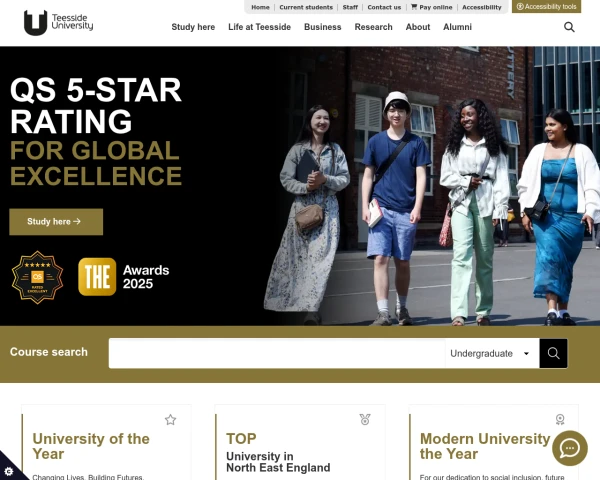Open Contact us link
600x480 pixels.
coord(384,7)
